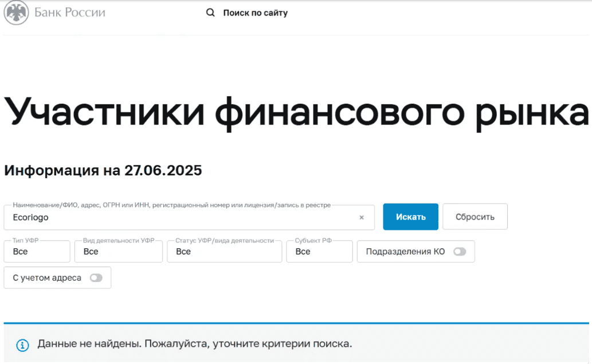Expand the Субъект РФ dropdown

(319, 252)
